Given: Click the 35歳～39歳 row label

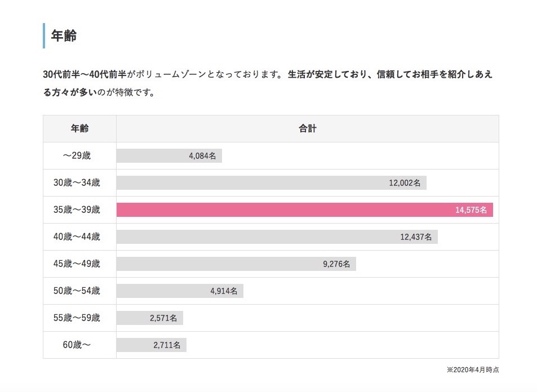Looking at the screenshot, I should (x=79, y=210).
